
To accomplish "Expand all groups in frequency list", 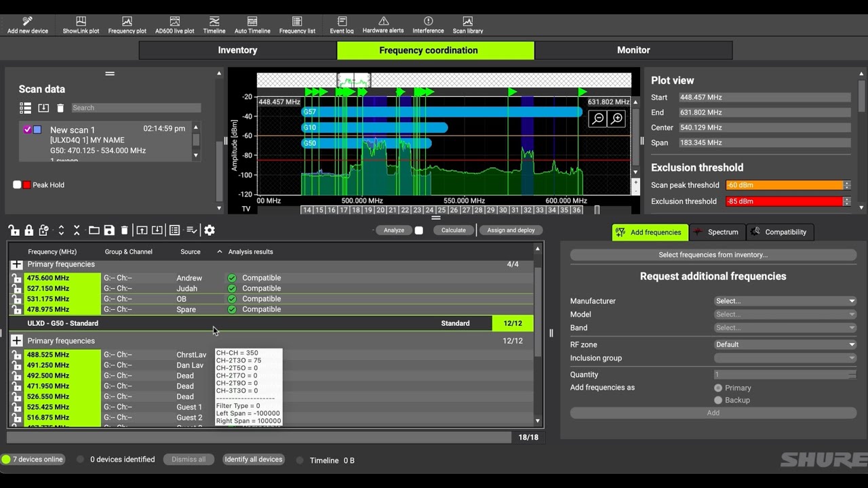I will click(x=61, y=230).
